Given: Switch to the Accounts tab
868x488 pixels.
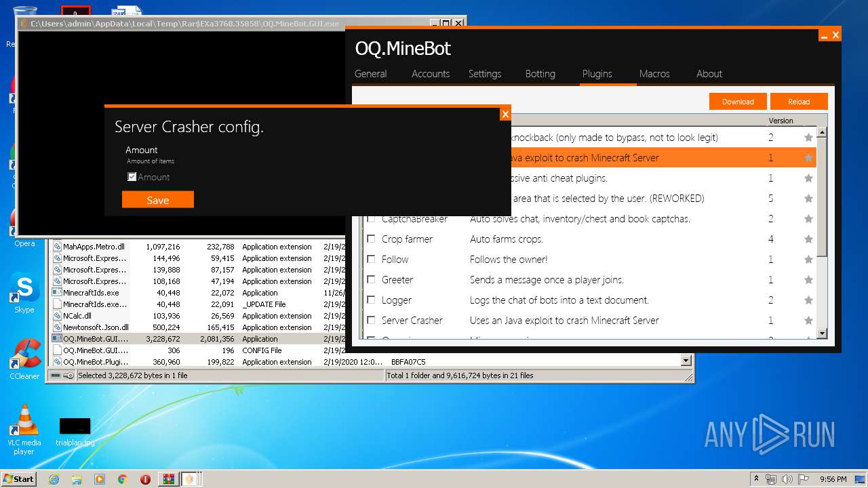Looking at the screenshot, I should (x=431, y=74).
